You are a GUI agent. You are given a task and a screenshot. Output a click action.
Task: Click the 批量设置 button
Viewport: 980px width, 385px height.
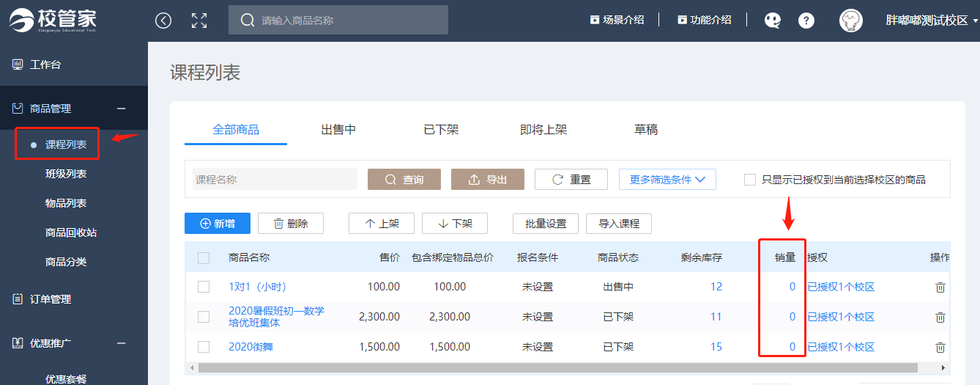pyautogui.click(x=546, y=224)
